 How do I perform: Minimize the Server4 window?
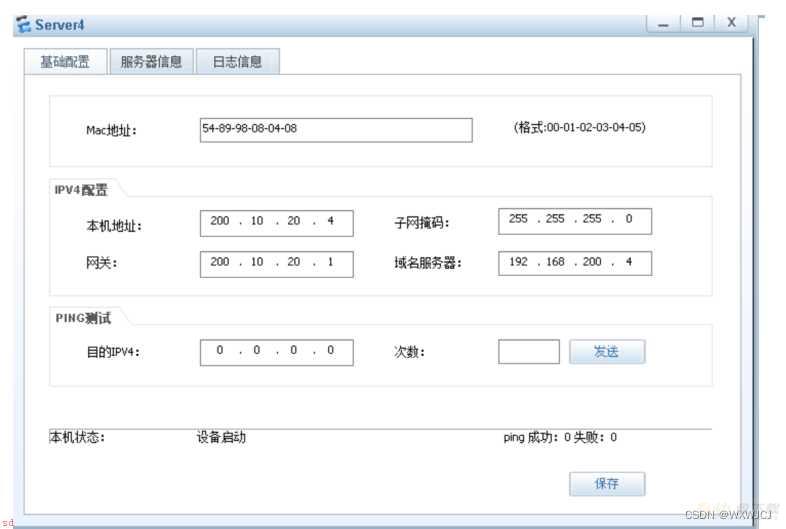[x=663, y=23]
